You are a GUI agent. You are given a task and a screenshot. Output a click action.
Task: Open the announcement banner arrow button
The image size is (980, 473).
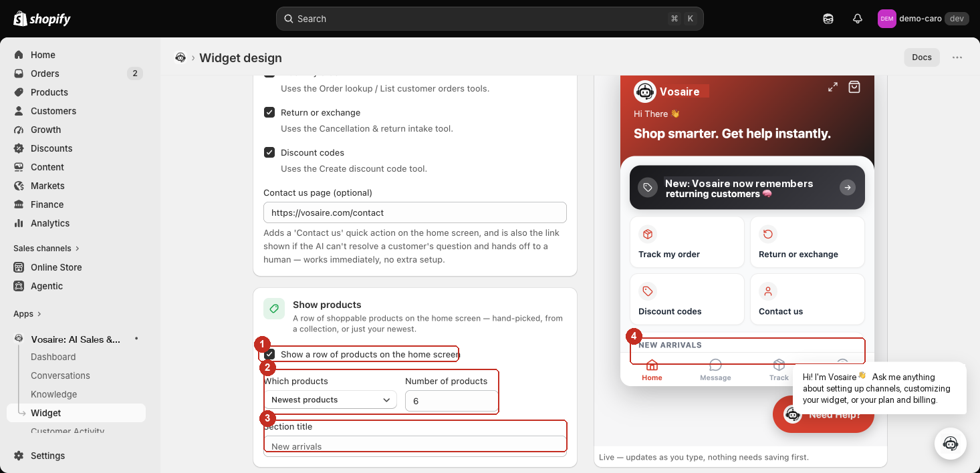pos(848,188)
